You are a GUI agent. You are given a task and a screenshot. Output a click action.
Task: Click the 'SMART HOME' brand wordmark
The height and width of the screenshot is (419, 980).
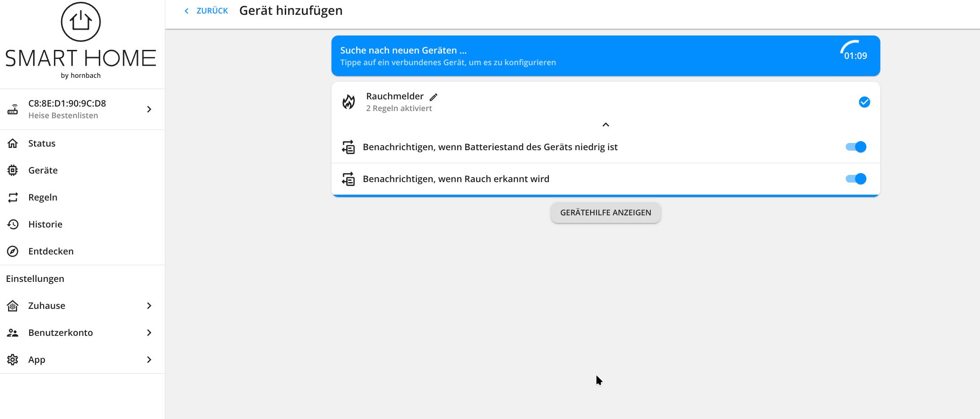(81, 58)
